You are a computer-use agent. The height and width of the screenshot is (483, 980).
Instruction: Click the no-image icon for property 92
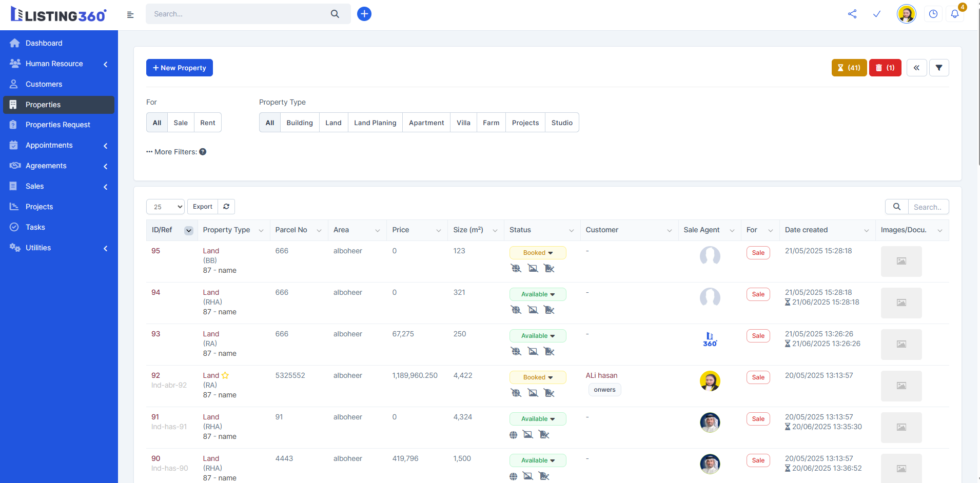[x=533, y=393]
